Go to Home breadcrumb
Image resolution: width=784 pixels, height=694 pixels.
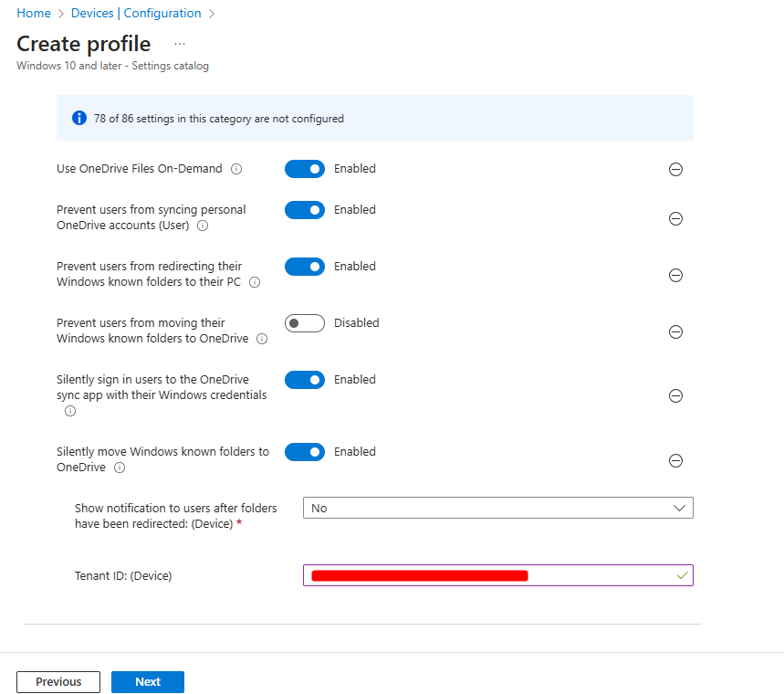click(34, 13)
